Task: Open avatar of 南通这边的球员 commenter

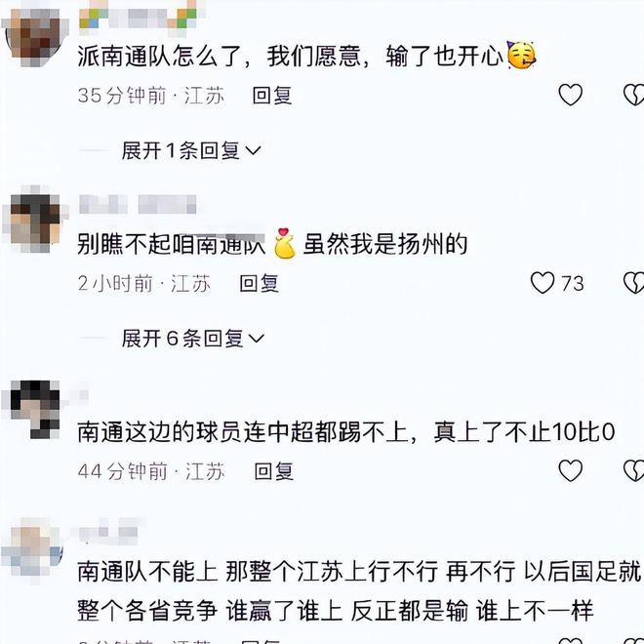Action: [34, 409]
